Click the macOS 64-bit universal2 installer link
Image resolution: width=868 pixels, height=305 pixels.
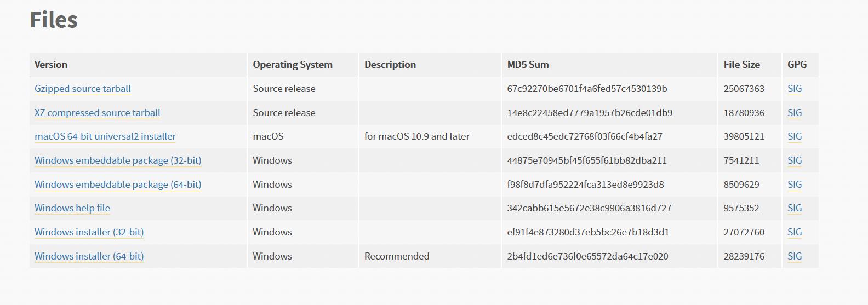click(105, 136)
